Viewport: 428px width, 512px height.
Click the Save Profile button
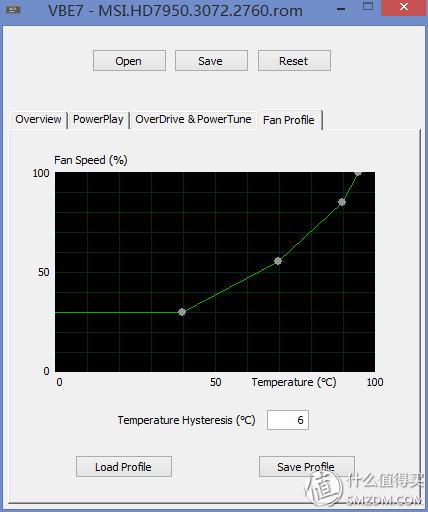coord(307,467)
